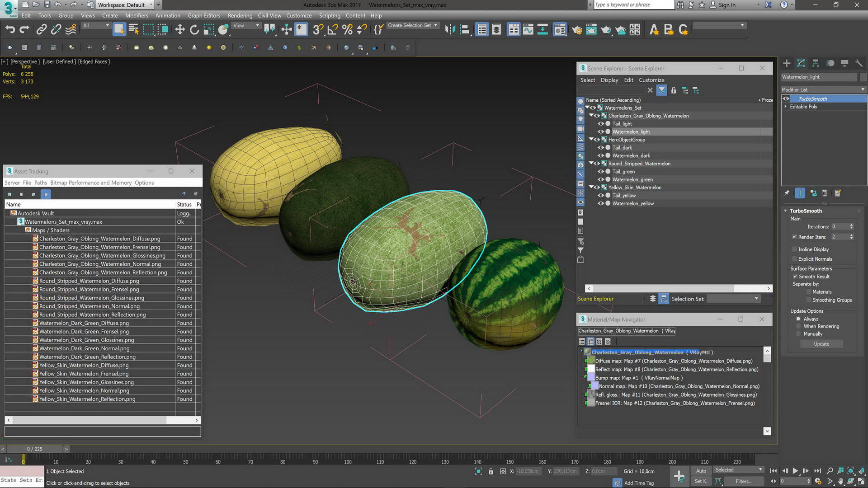Open the Mirror tool
This screenshot has height=488, width=868.
pyautogui.click(x=450, y=30)
